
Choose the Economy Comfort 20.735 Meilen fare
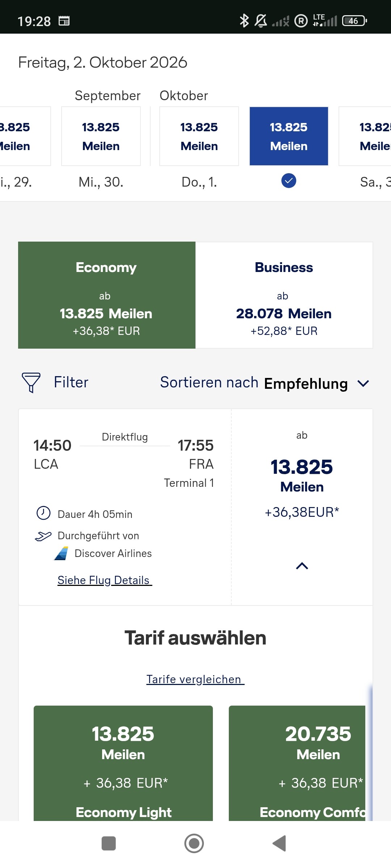[x=297, y=763]
